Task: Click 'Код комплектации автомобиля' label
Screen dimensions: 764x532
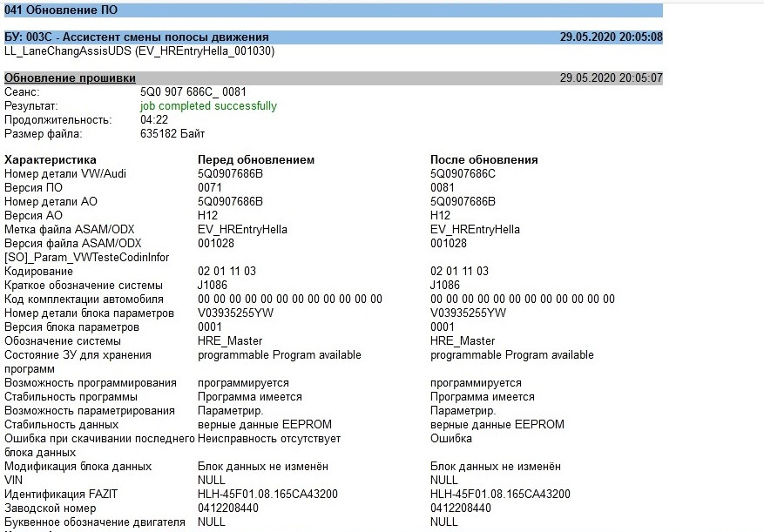Action: tap(84, 300)
